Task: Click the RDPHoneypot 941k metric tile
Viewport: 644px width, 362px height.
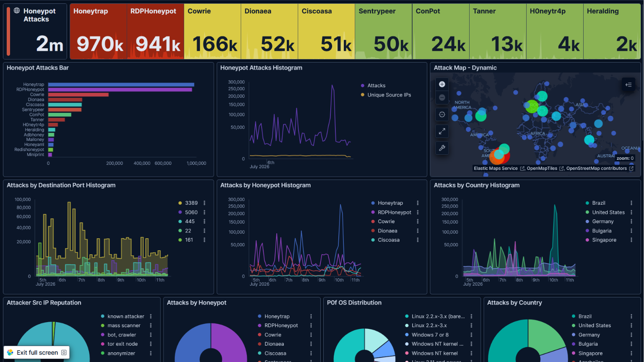Action: click(x=155, y=31)
